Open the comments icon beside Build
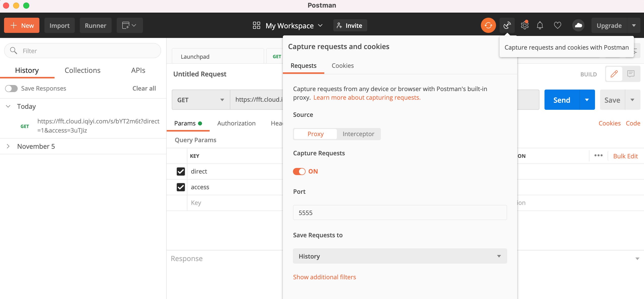 pyautogui.click(x=631, y=74)
